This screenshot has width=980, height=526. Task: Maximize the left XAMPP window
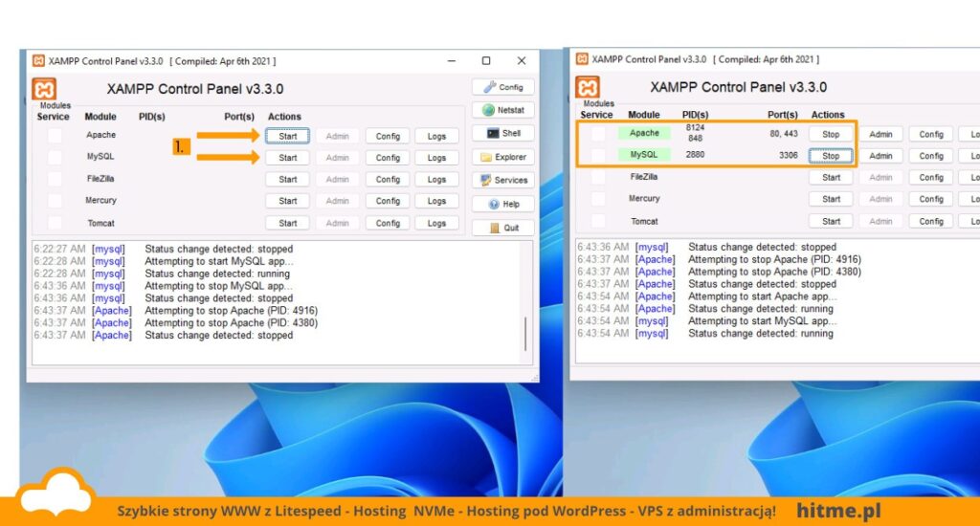pyautogui.click(x=486, y=60)
